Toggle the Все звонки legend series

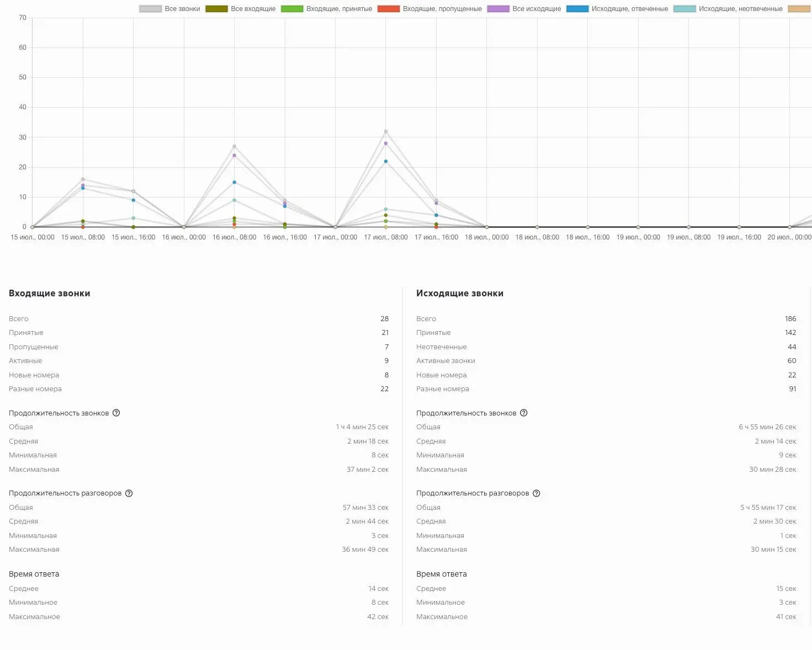pyautogui.click(x=169, y=9)
